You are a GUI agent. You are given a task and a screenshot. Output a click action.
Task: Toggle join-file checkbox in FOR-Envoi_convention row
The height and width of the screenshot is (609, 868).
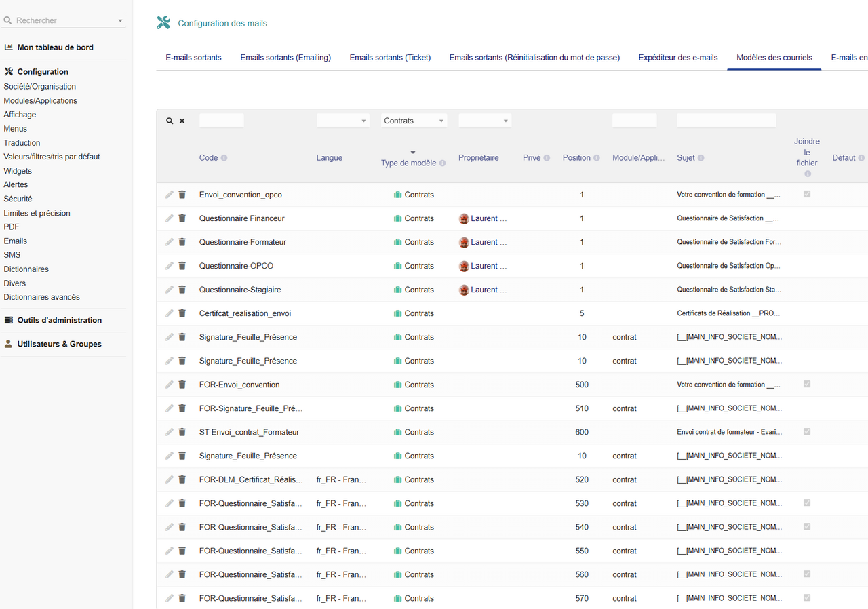pos(807,384)
